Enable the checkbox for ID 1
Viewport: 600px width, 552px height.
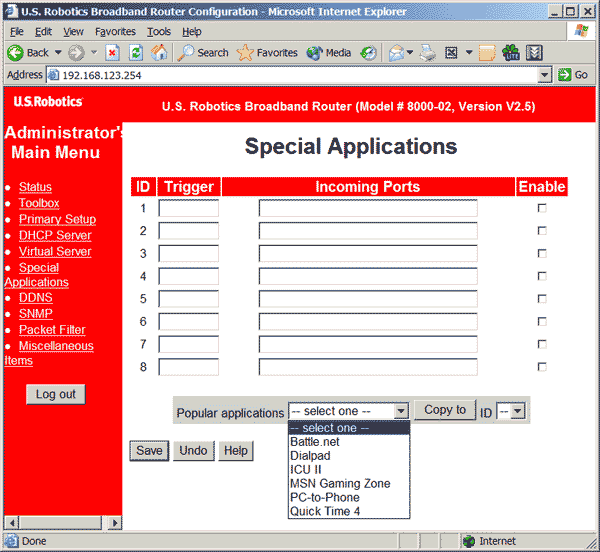[542, 209]
